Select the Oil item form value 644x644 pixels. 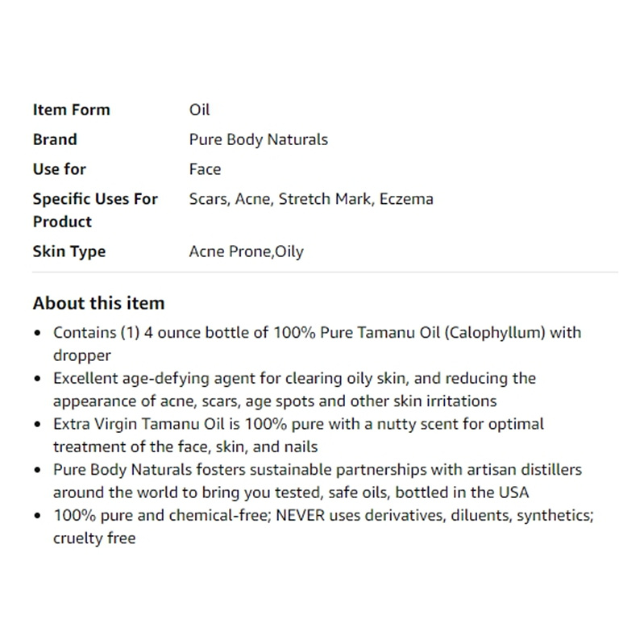[x=199, y=110]
